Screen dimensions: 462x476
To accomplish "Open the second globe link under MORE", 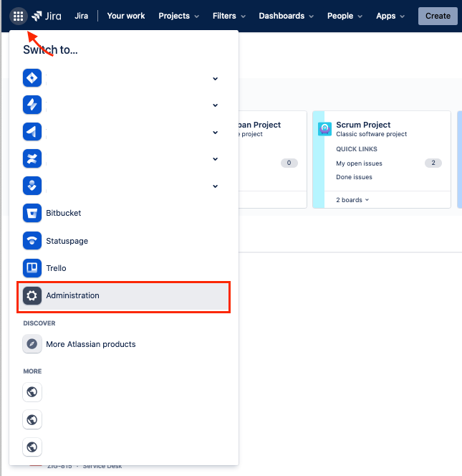I will 32,420.
